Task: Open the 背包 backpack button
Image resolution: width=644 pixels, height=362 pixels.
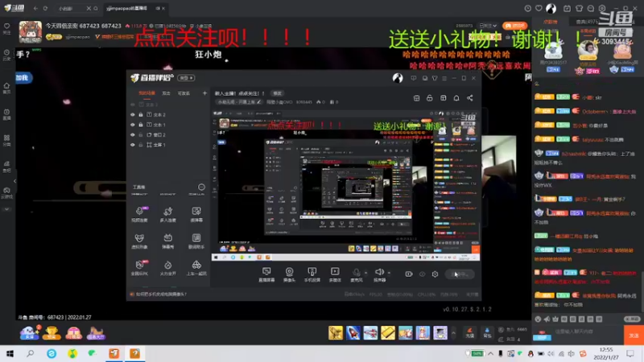Action: click(487, 333)
